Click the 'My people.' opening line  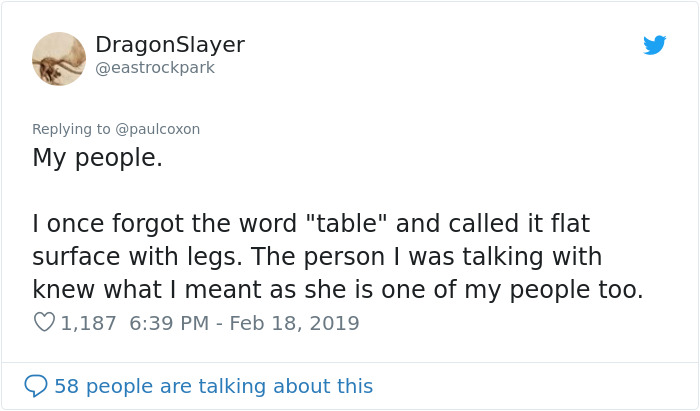tap(97, 158)
